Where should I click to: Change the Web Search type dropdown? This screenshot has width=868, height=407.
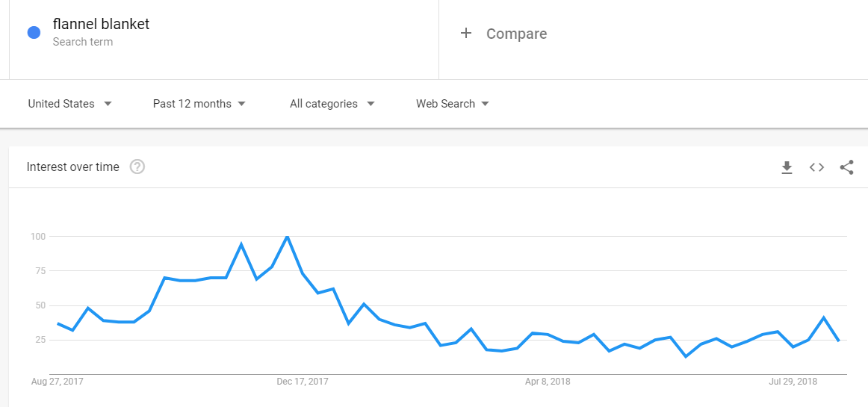[453, 104]
